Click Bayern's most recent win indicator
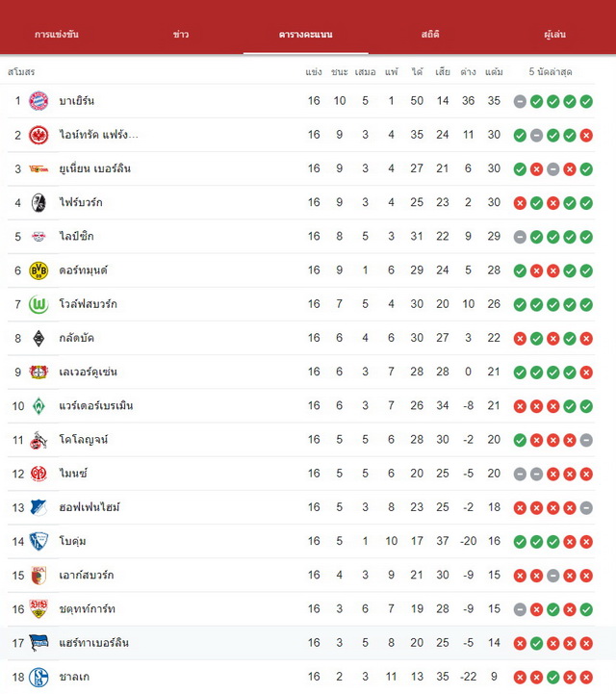Image resolution: width=616 pixels, height=694 pixels. click(586, 101)
